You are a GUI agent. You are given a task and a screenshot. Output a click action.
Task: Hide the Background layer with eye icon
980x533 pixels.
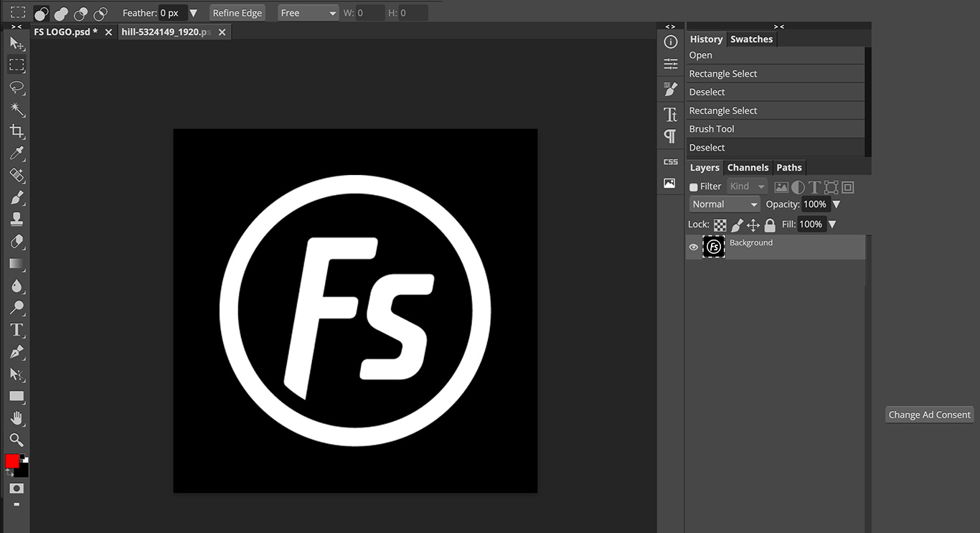[694, 247]
